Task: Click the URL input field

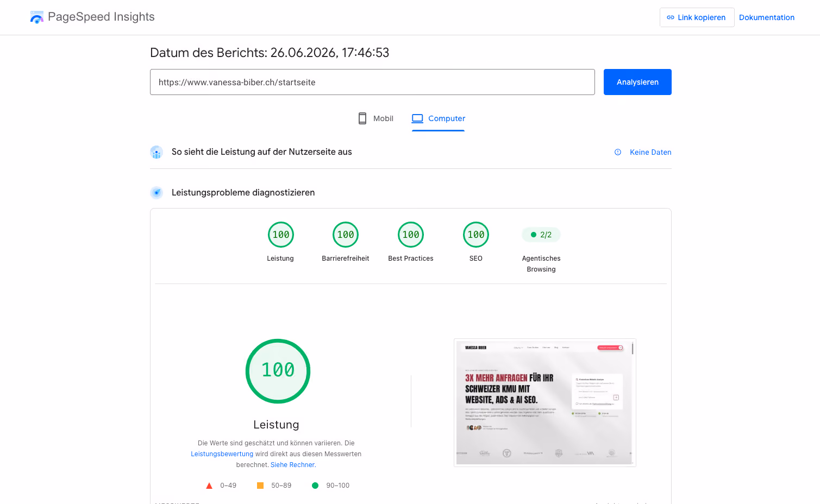Action: tap(372, 82)
